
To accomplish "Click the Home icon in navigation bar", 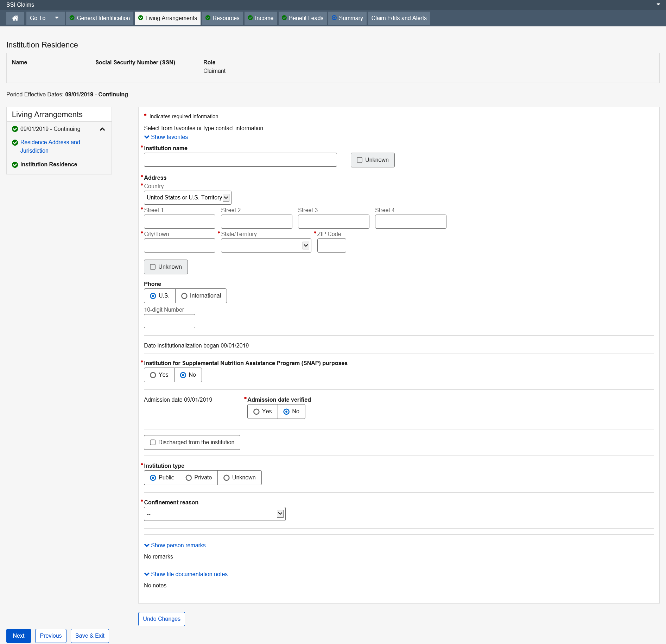I will (x=15, y=18).
